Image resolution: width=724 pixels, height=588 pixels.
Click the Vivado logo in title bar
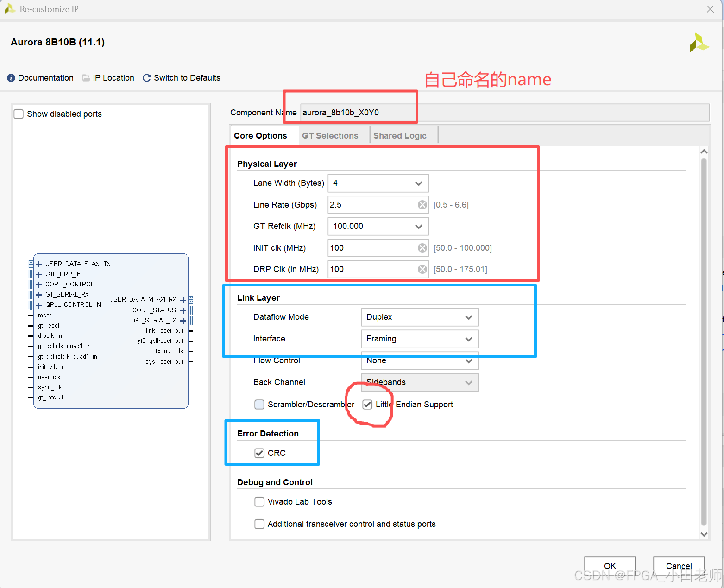(10, 9)
